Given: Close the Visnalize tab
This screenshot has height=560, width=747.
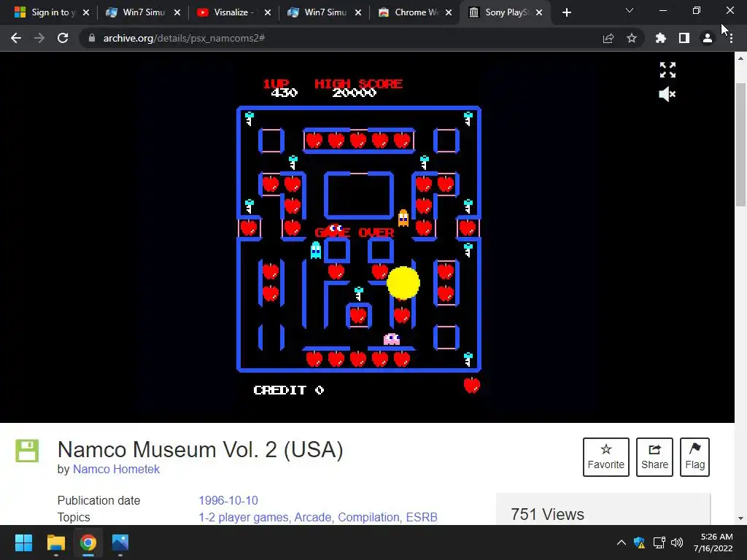Looking at the screenshot, I should [x=267, y=12].
